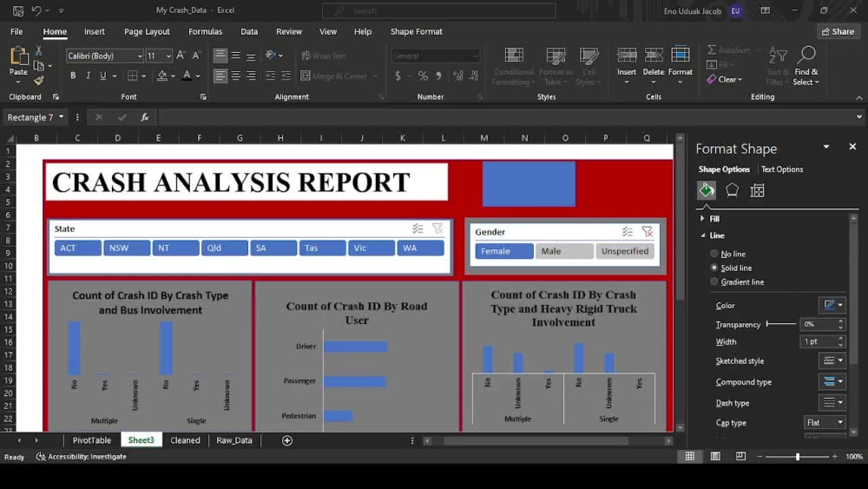Select the Solid line radio option
The width and height of the screenshot is (868, 489).
click(x=714, y=268)
